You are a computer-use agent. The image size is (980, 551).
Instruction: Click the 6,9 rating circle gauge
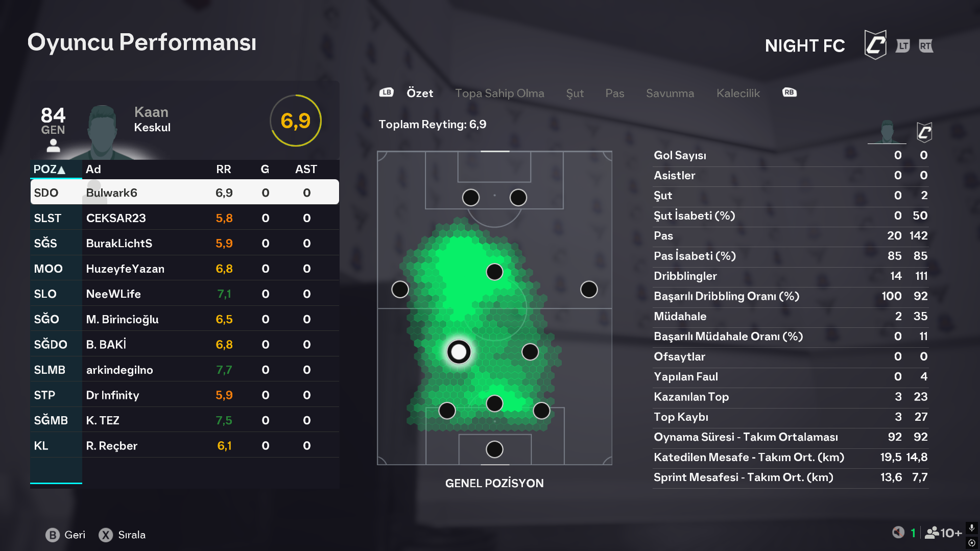tap(295, 121)
